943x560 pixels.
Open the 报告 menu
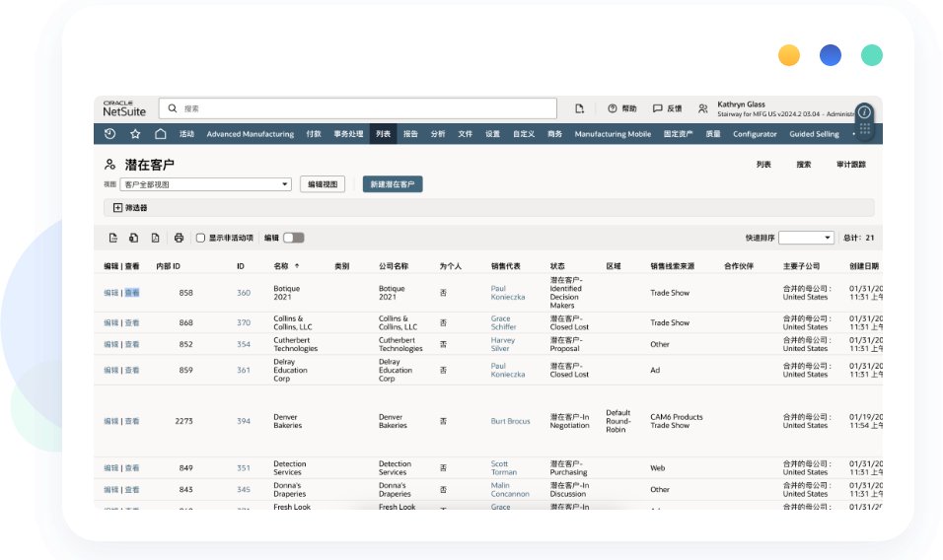click(410, 134)
